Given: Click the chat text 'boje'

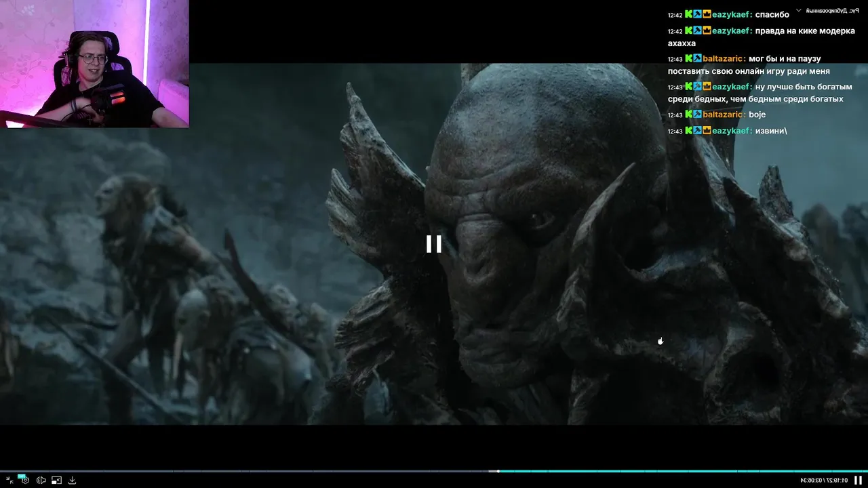Looking at the screenshot, I should [x=757, y=115].
